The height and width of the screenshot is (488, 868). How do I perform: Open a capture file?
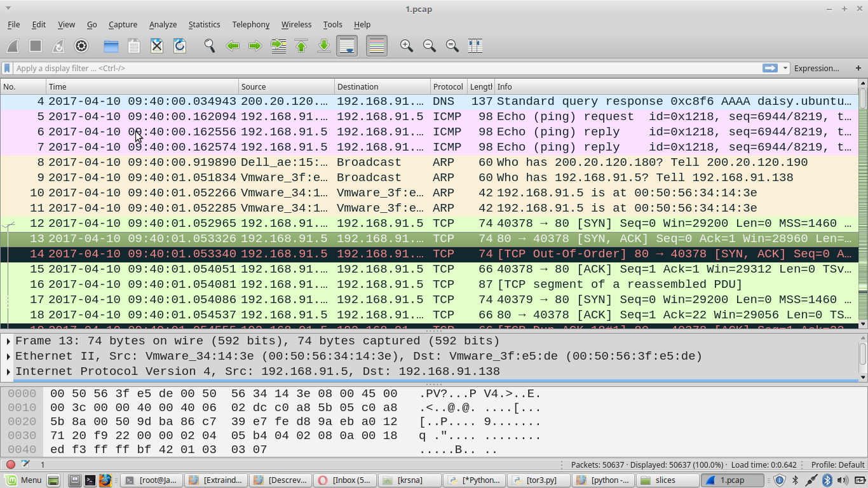[111, 45]
